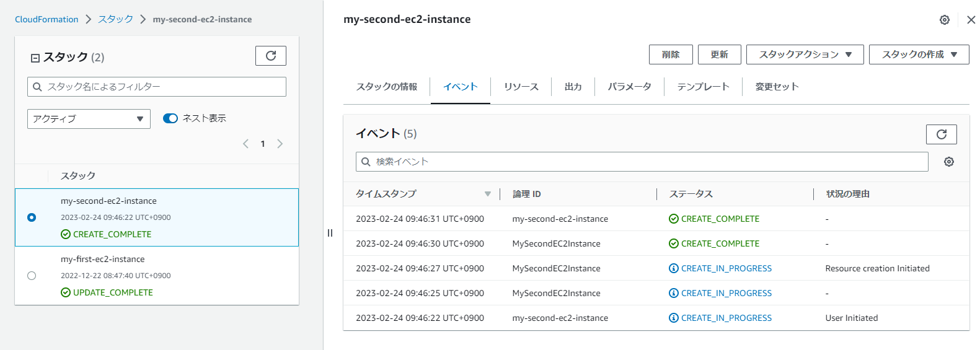Click the 検索イベント search field
Image resolution: width=980 pixels, height=350 pixels.
click(642, 162)
